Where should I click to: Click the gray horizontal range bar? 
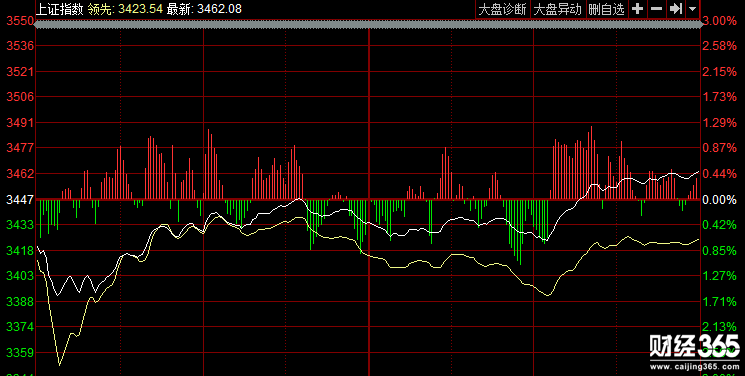tap(368, 24)
